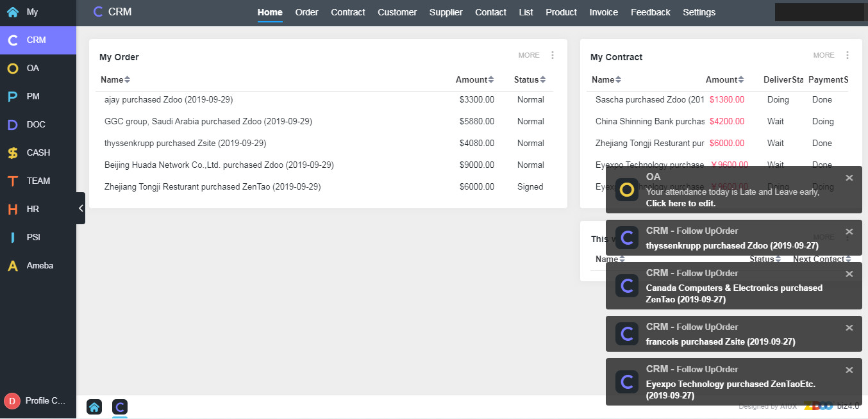
Task: Sort My Order by Name
Action: coord(115,80)
